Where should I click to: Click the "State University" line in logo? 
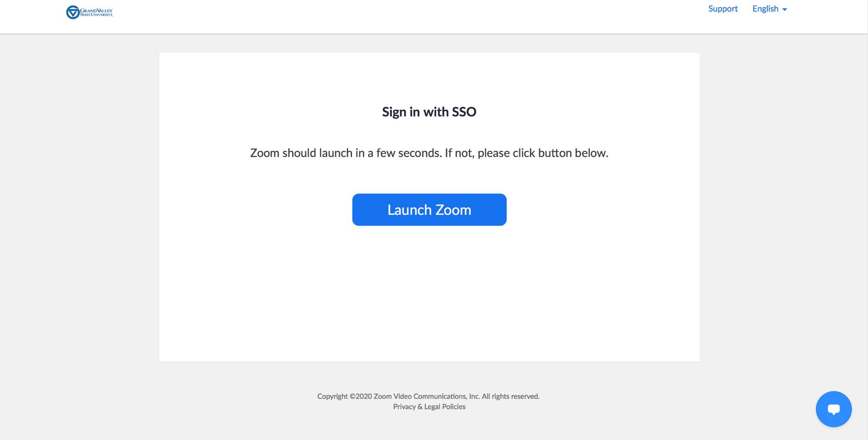[x=96, y=15]
